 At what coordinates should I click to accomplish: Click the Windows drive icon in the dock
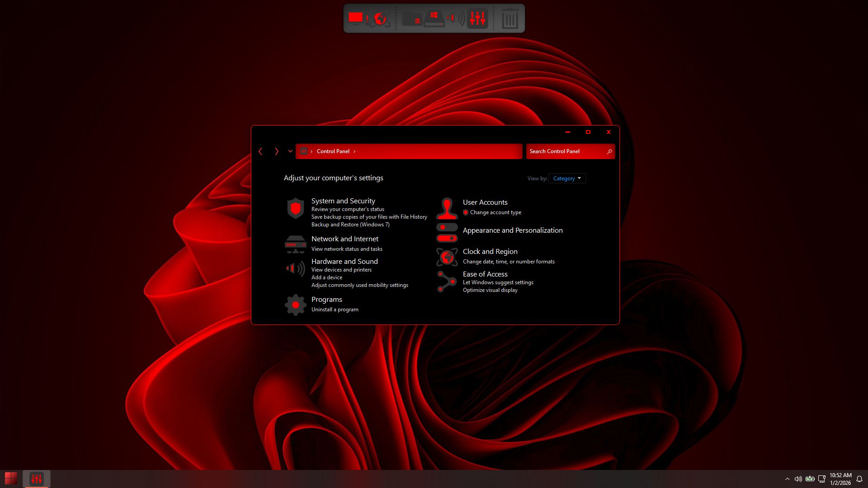pos(434,19)
